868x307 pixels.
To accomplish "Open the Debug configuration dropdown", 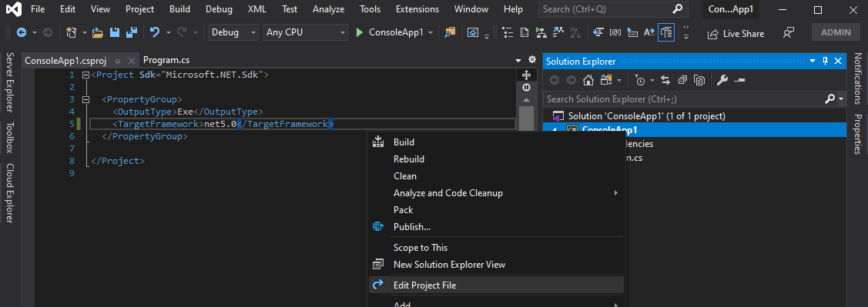I will click(x=233, y=32).
